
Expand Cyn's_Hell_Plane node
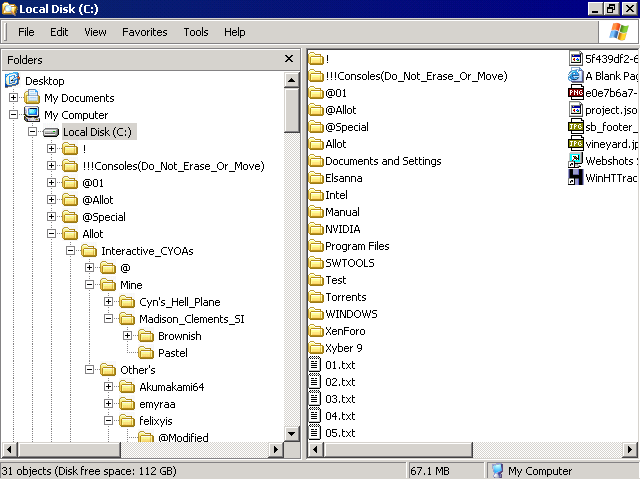pyautogui.click(x=109, y=302)
